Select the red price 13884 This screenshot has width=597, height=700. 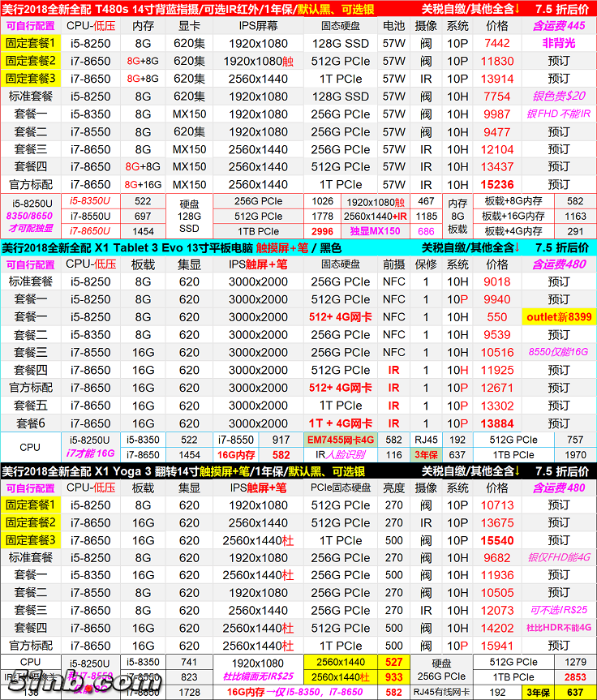pos(497,423)
